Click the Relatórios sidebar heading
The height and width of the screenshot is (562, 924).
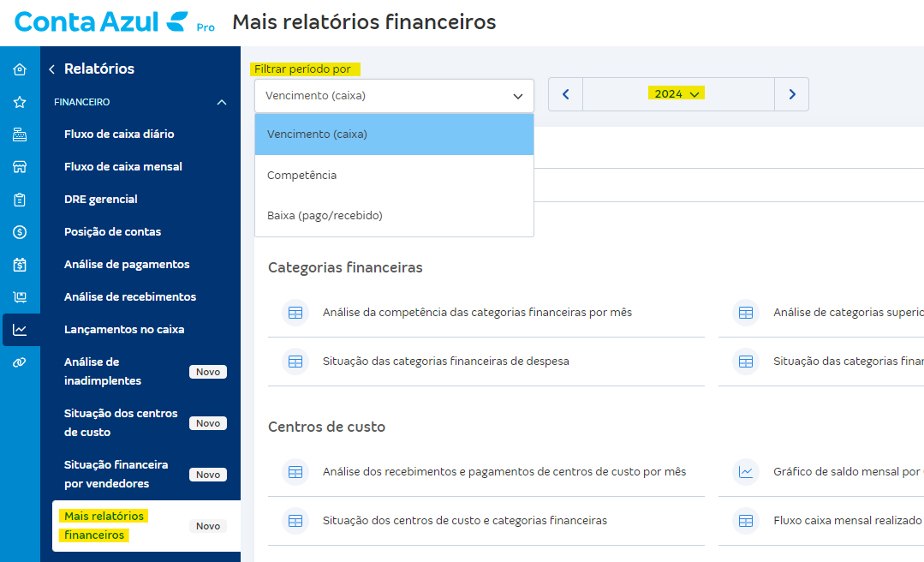click(x=99, y=69)
